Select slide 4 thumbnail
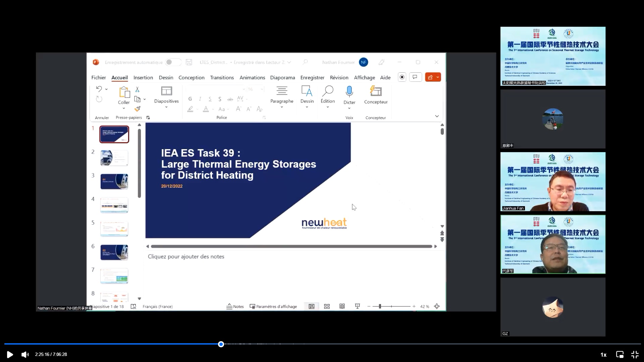Image resolution: width=644 pixels, height=362 pixels. click(x=114, y=205)
